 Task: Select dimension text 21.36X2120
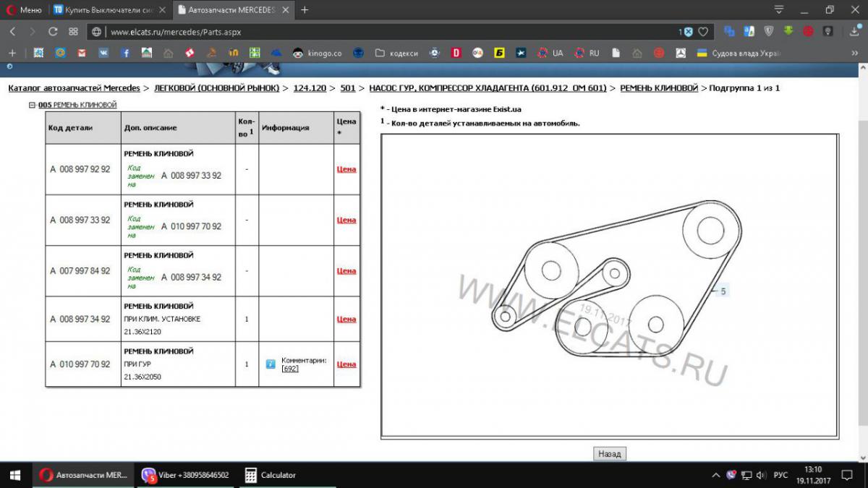coord(142,332)
